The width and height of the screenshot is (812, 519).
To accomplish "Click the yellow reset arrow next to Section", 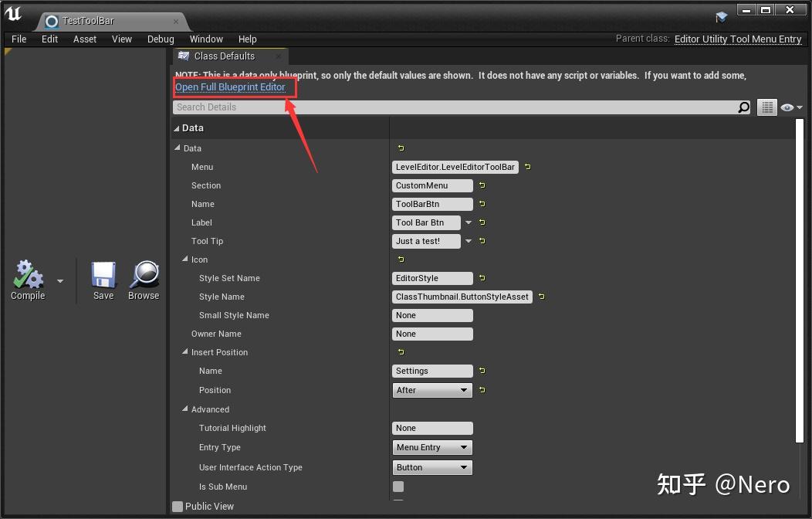I will 482,185.
